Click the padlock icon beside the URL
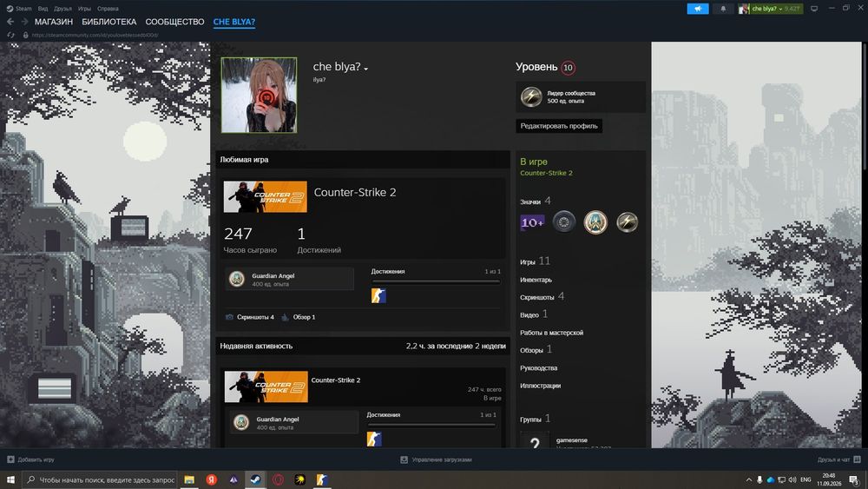The image size is (868, 489). (x=25, y=35)
